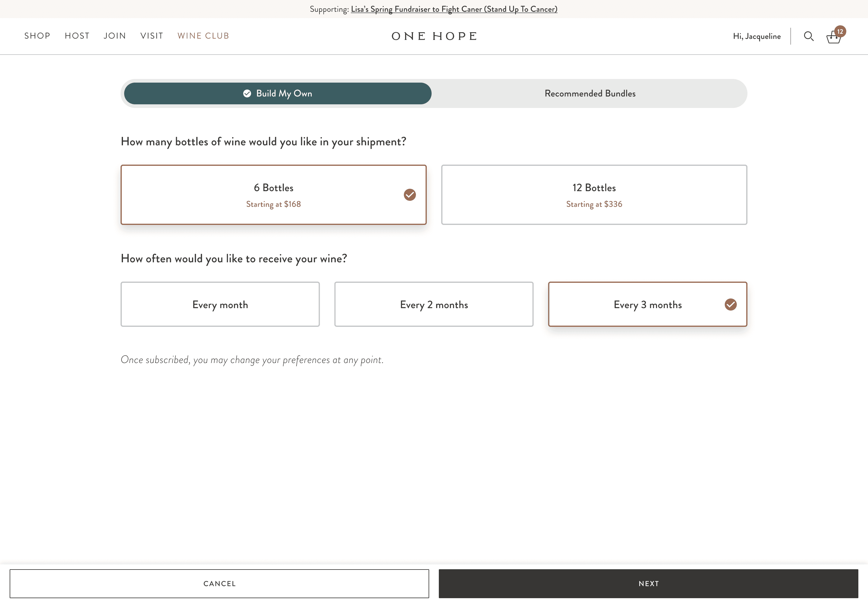Screen dimensions: 868x603
Task: Click the ONE HOPE logo
Action: [x=434, y=36]
